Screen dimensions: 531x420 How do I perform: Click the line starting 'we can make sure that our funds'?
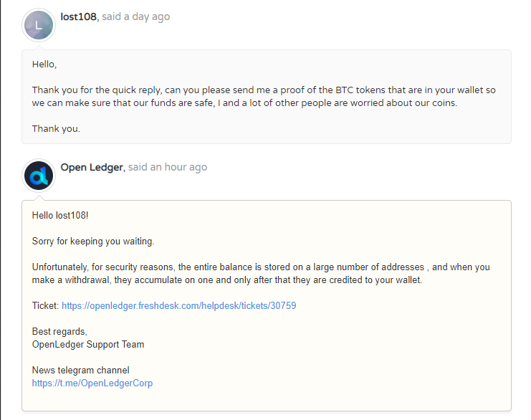coord(244,103)
